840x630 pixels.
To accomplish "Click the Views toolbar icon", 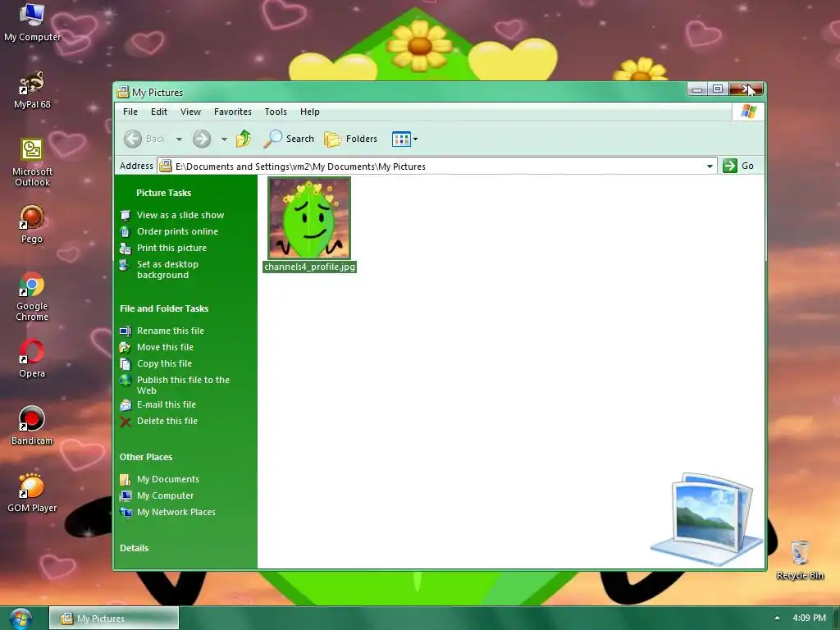I will pyautogui.click(x=401, y=139).
